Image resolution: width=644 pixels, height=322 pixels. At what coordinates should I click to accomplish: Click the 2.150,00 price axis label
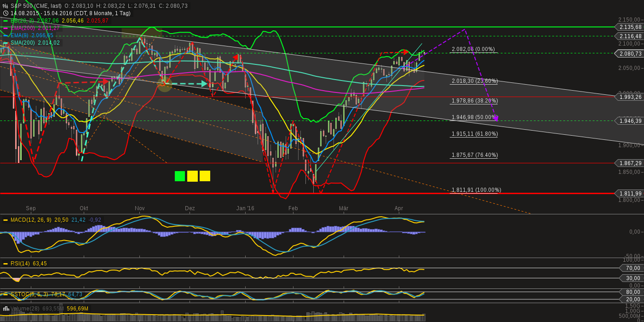point(630,20)
